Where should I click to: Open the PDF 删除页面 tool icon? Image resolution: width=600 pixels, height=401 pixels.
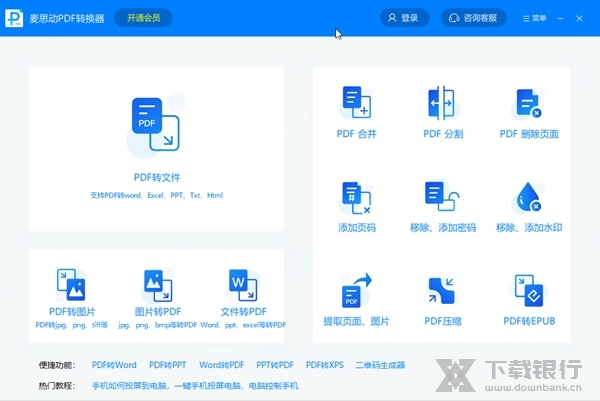pos(528,103)
